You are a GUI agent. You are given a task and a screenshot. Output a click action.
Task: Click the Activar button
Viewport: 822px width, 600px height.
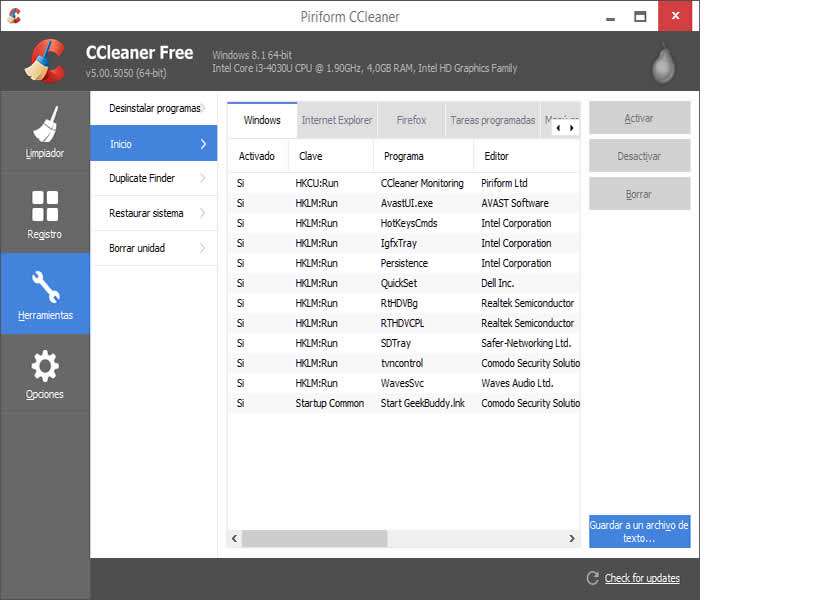pyautogui.click(x=639, y=118)
